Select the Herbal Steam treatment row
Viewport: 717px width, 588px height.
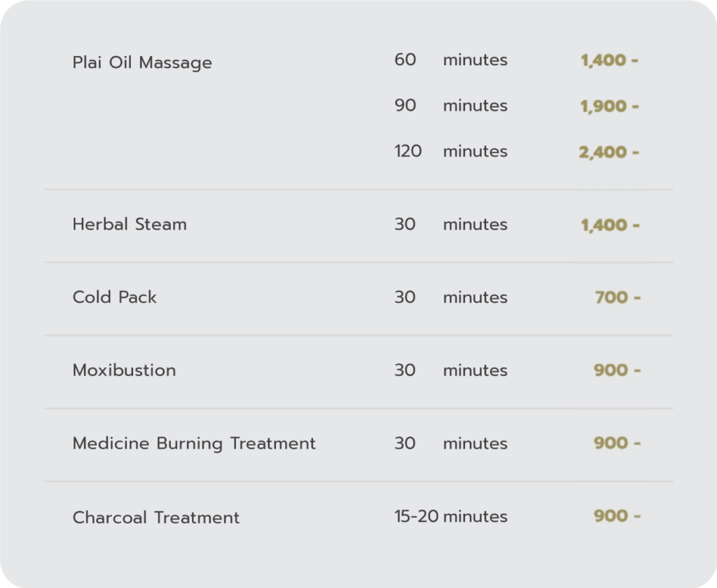point(130,225)
